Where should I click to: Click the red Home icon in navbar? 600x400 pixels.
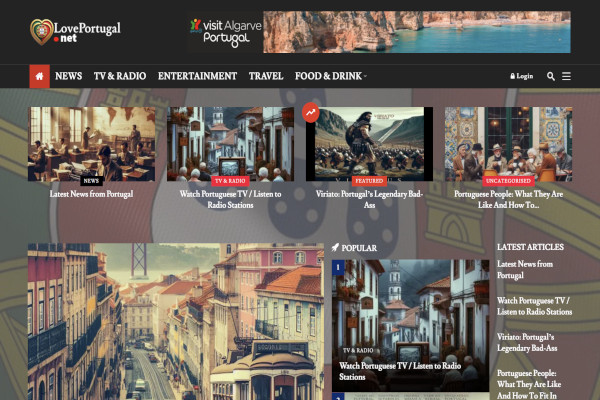[39, 76]
